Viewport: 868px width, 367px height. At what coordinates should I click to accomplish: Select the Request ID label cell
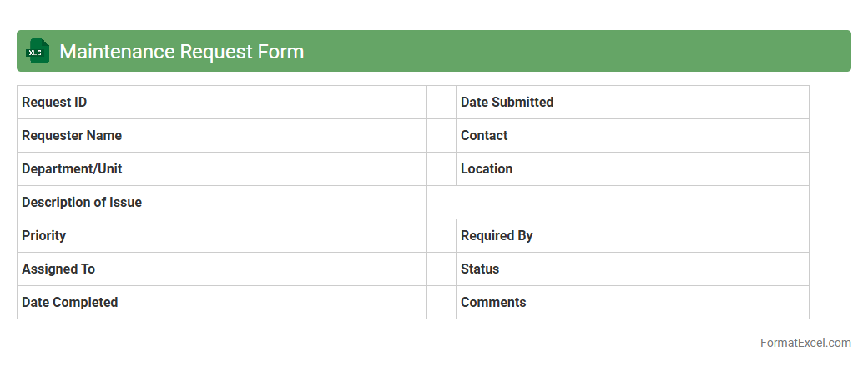(x=221, y=103)
